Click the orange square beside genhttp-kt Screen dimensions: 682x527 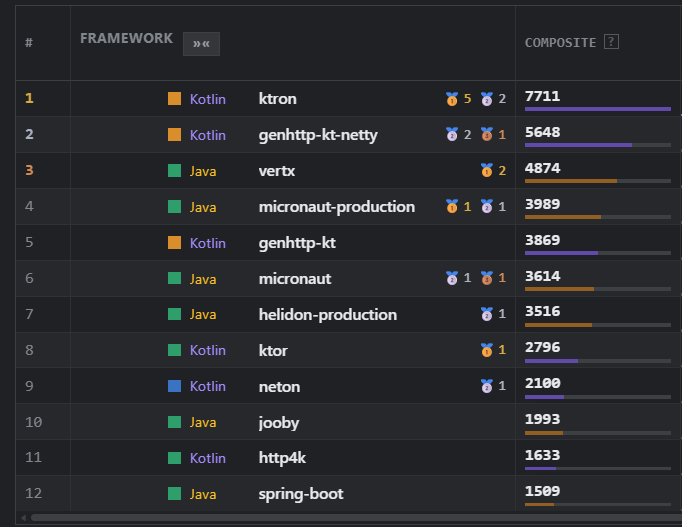click(174, 242)
